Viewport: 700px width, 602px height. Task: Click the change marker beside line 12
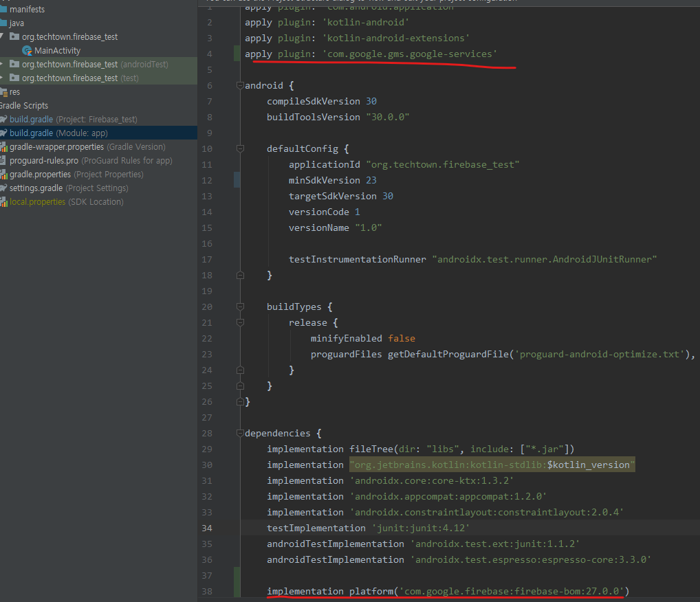point(237,180)
